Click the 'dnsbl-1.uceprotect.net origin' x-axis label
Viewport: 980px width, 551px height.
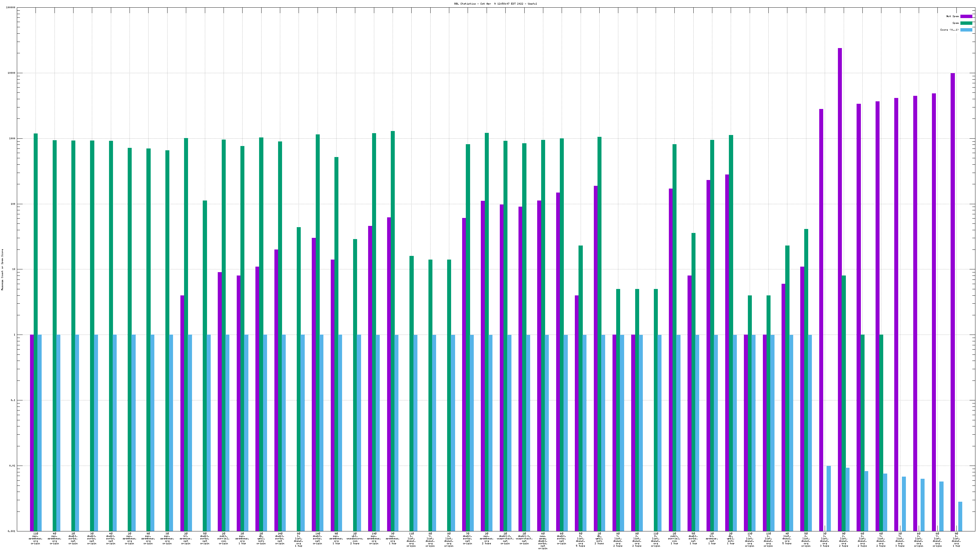point(524,539)
